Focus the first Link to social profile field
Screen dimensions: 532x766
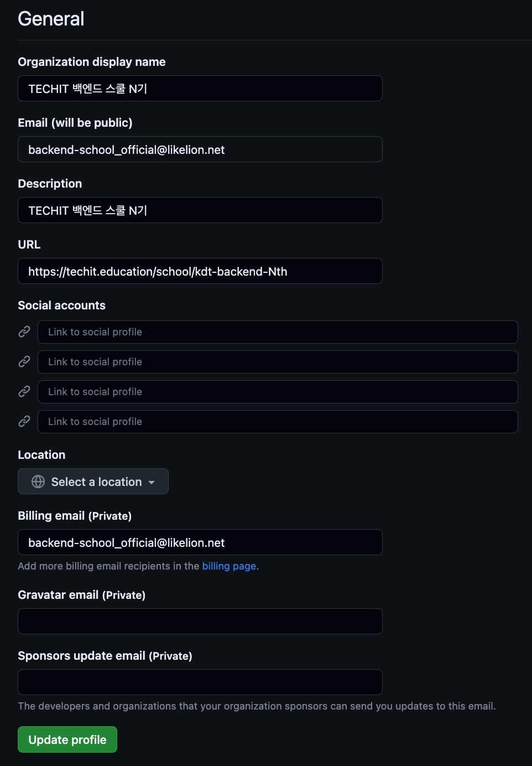click(277, 332)
